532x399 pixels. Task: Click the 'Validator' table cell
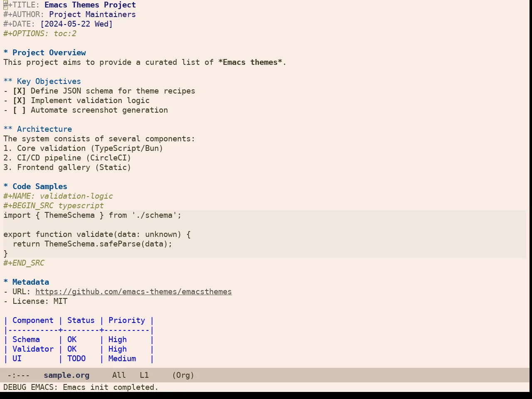point(33,349)
